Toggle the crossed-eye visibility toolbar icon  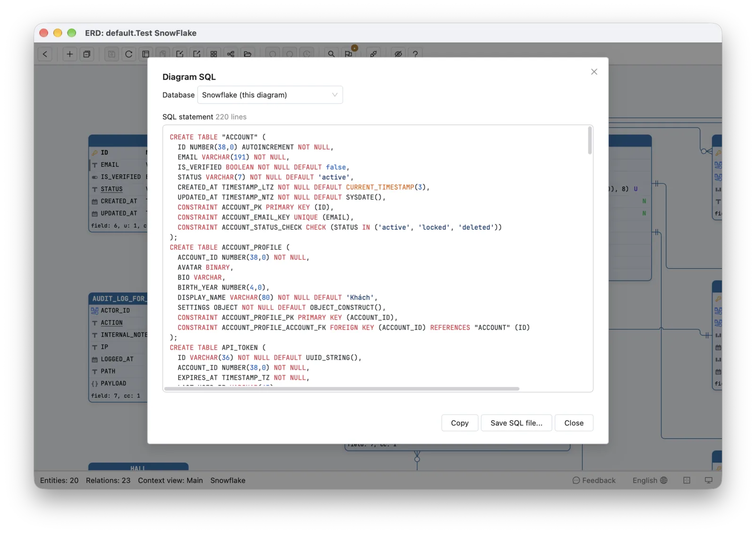(x=398, y=54)
